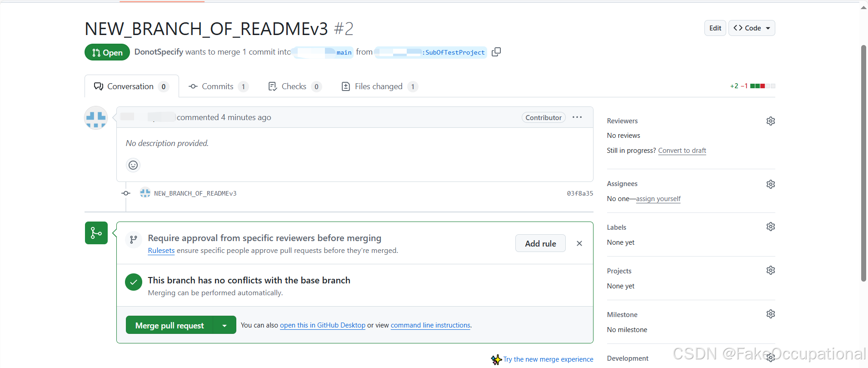
Task: Click Try the new merge experience link
Action: pyautogui.click(x=548, y=359)
